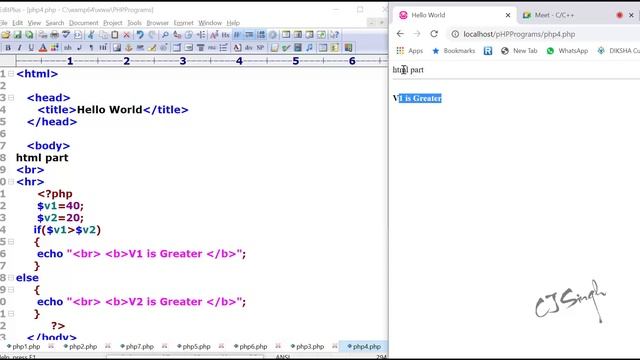Click the green checkmark icon in HTML toolbar
The image size is (640, 360).
(x=286, y=48)
